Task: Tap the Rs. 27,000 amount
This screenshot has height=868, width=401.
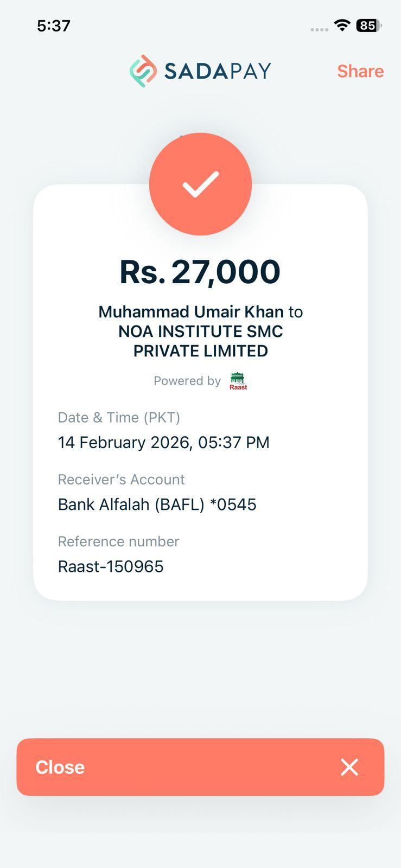Action: tap(200, 272)
